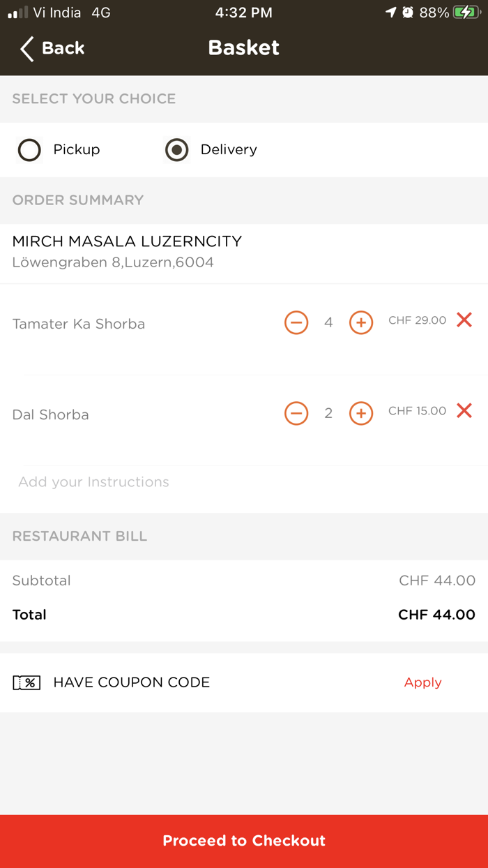Remove Tamater Ka Shorba using red X icon

click(x=464, y=320)
